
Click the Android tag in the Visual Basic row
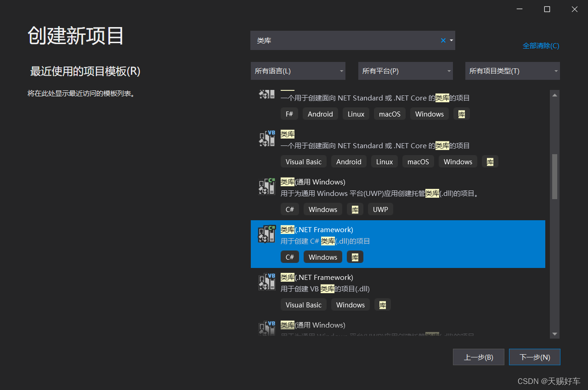click(x=349, y=162)
